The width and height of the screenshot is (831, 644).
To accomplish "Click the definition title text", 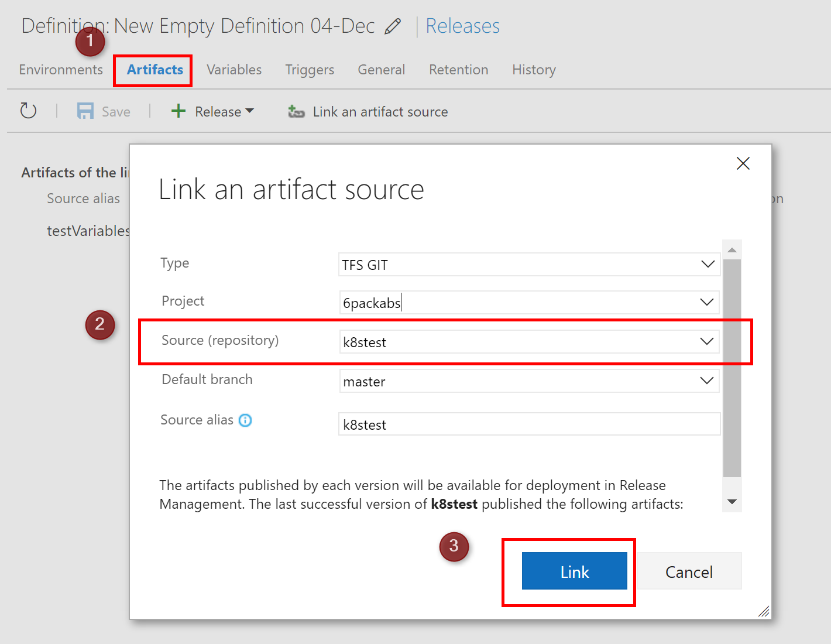I will coord(198,26).
